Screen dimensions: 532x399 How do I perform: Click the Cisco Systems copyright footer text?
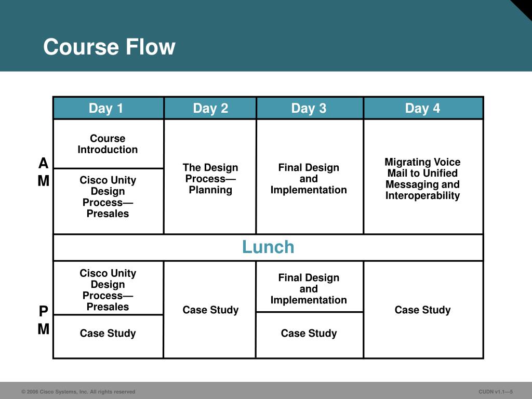coord(78,392)
